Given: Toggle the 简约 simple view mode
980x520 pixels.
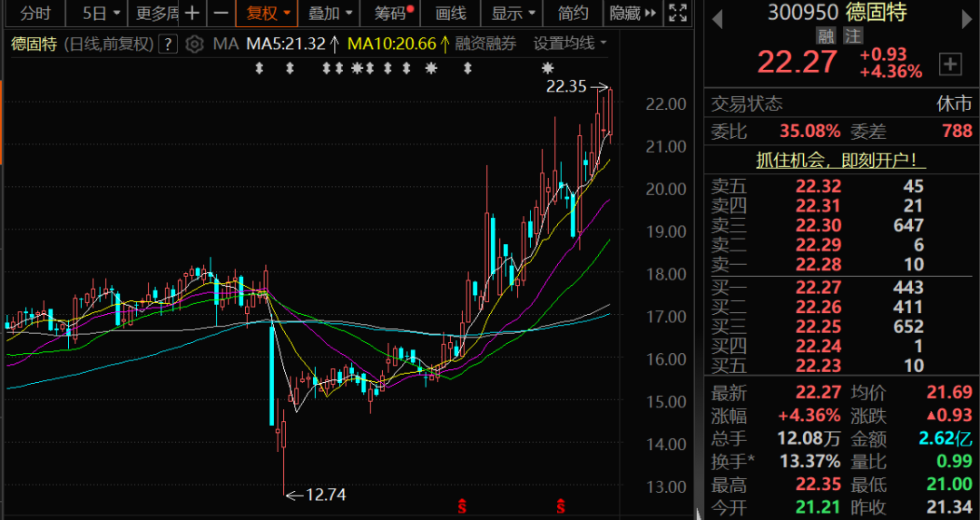Looking at the screenshot, I should pyautogui.click(x=573, y=14).
